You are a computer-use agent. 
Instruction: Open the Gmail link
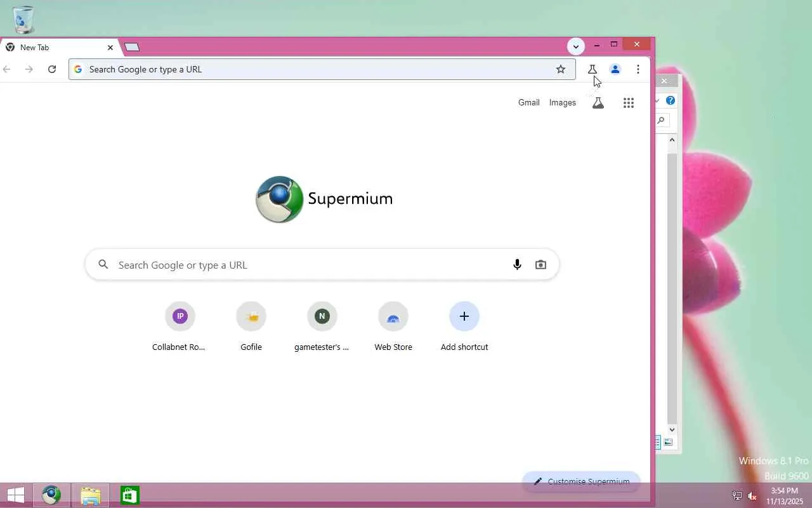(x=529, y=102)
